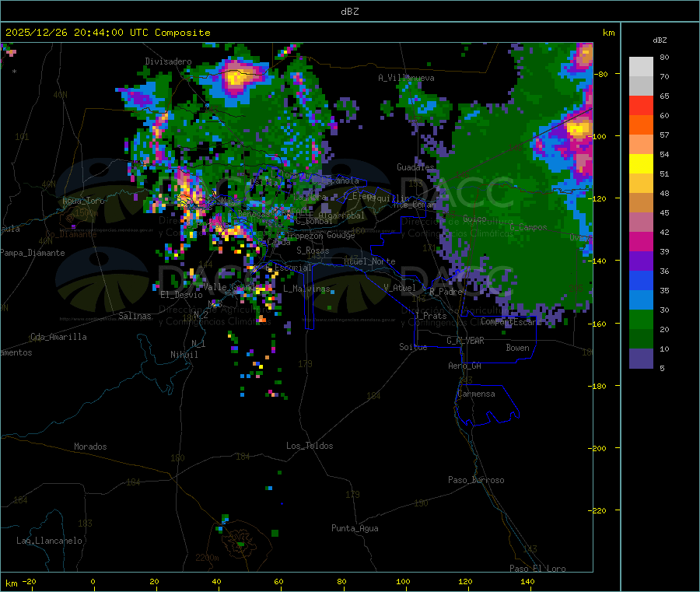700x592 pixels.
Task: Click the Bowen map label
Action: [517, 348]
